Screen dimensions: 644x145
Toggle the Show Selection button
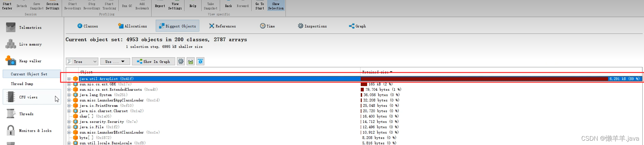(276, 6)
